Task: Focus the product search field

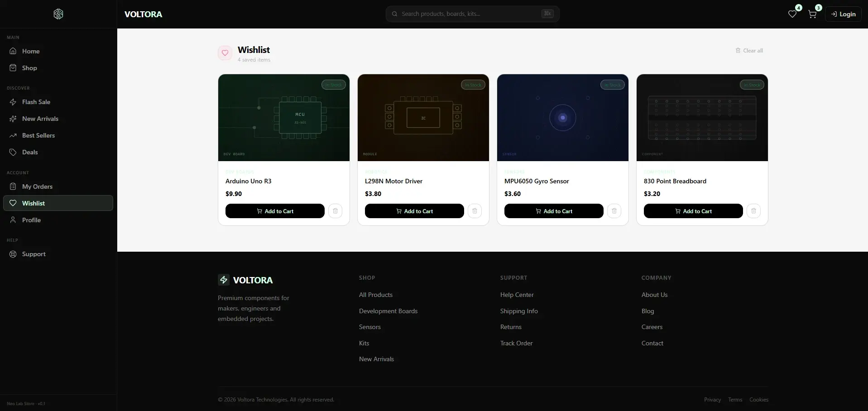Action: click(472, 14)
